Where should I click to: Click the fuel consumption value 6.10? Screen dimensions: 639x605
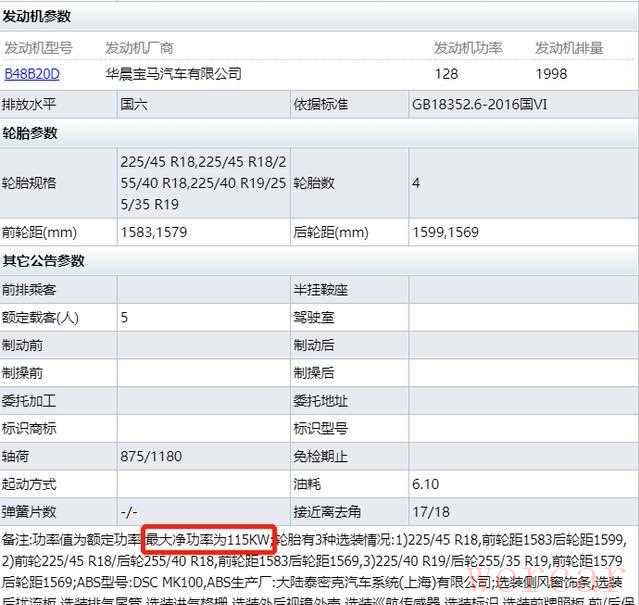[x=426, y=484]
